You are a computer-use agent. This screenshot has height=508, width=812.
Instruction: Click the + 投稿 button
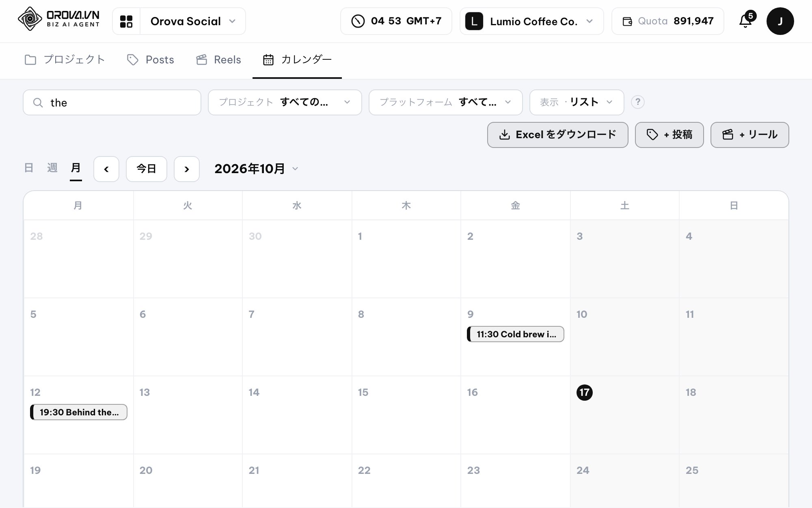(669, 135)
